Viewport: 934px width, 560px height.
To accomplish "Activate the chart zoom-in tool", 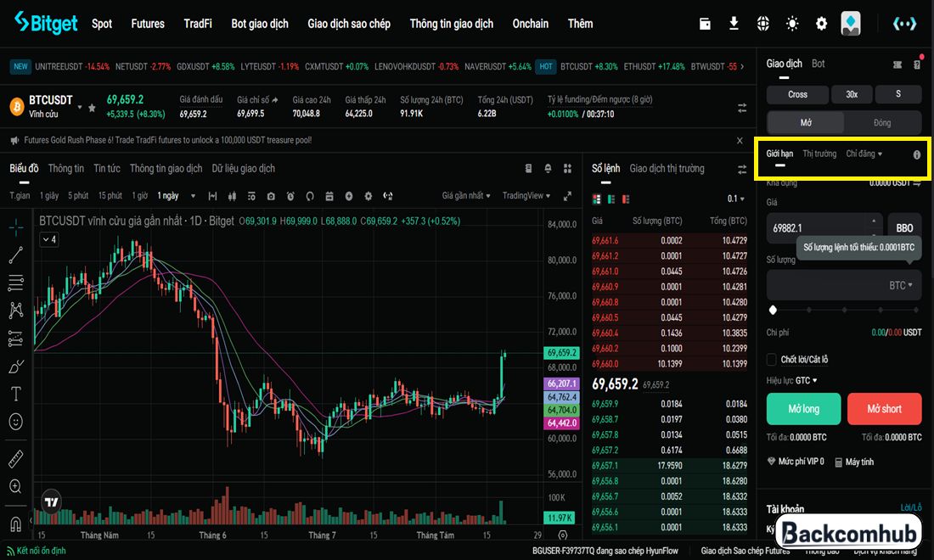I will [16, 486].
